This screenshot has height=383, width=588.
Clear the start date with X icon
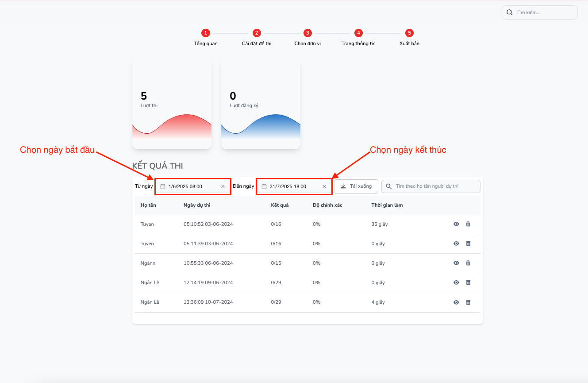pos(223,186)
